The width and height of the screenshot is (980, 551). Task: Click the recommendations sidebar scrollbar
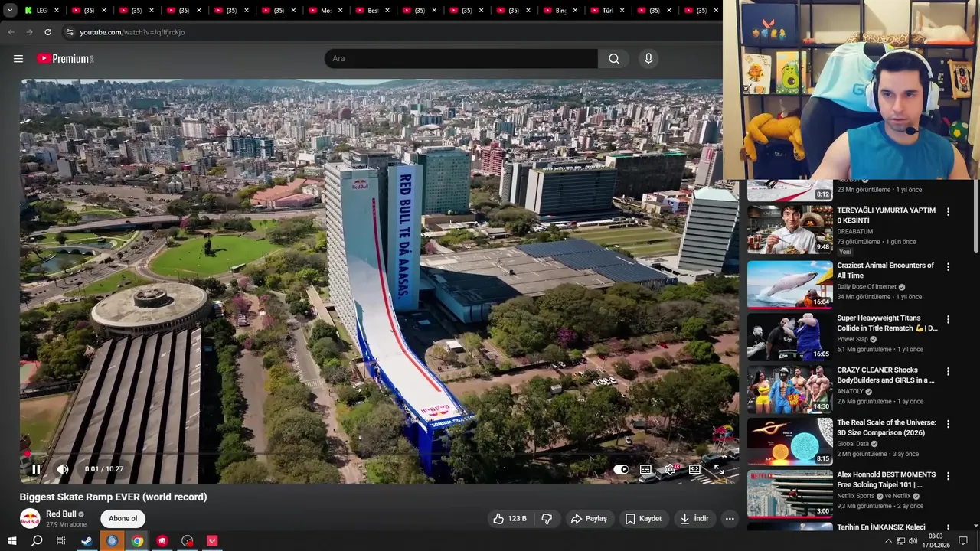[975, 217]
